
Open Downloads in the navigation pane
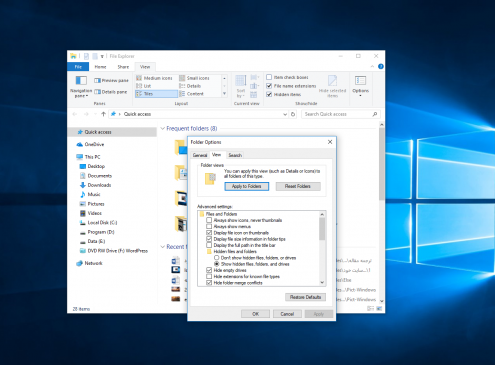point(95,185)
